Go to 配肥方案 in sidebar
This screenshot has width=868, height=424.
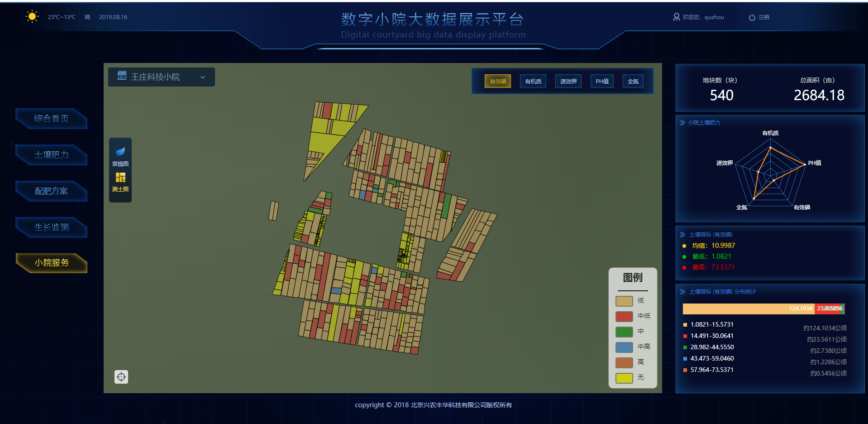(51, 191)
